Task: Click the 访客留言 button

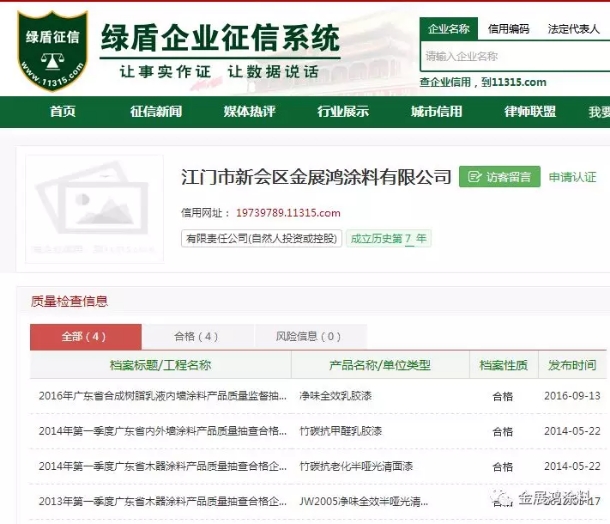Action: point(500,177)
